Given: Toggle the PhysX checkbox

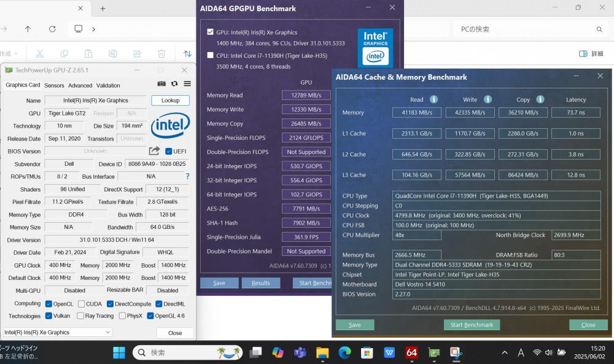Looking at the screenshot, I should 122,316.
